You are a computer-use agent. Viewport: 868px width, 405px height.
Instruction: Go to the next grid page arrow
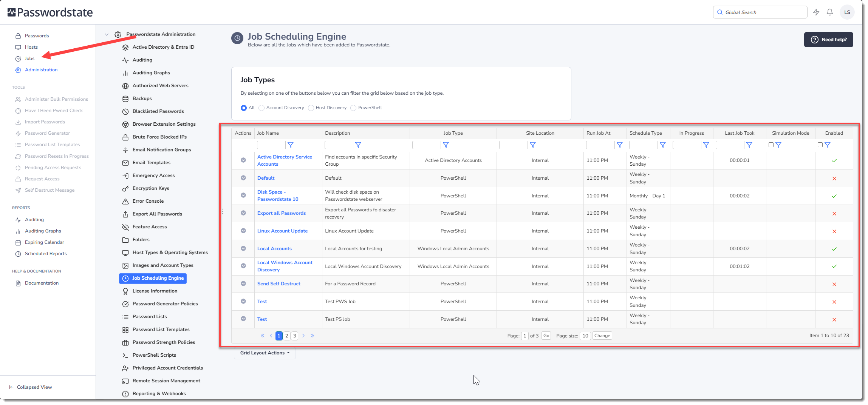tap(303, 336)
